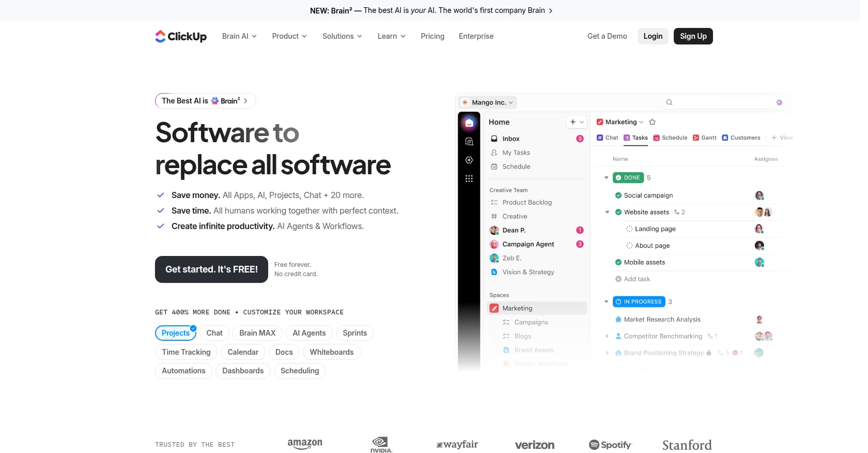
Task: Switch to the Schedule tab in Marketing
Action: [670, 138]
